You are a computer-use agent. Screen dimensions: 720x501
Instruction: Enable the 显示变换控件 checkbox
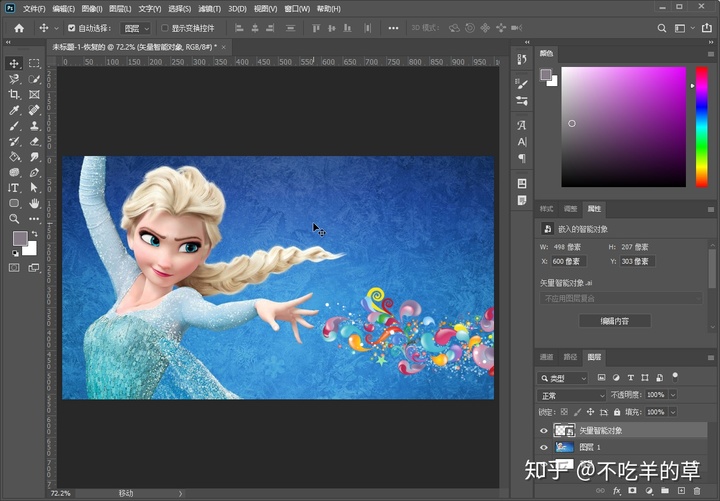[165, 28]
